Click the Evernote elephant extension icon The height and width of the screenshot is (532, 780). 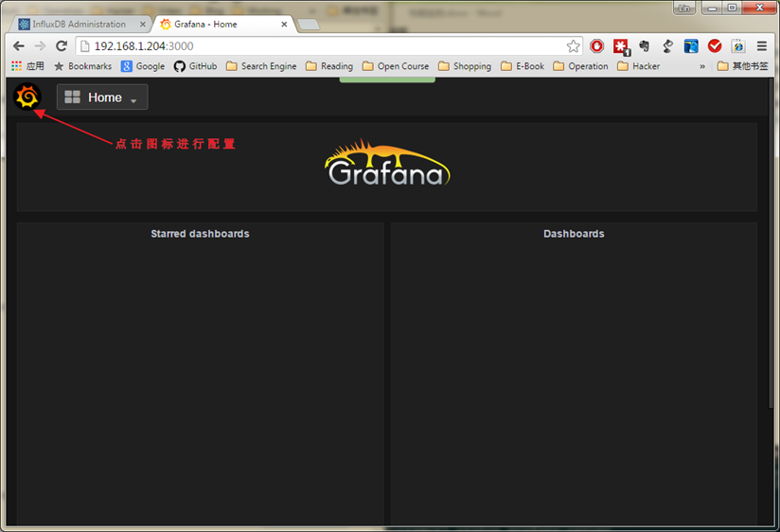[x=645, y=45]
